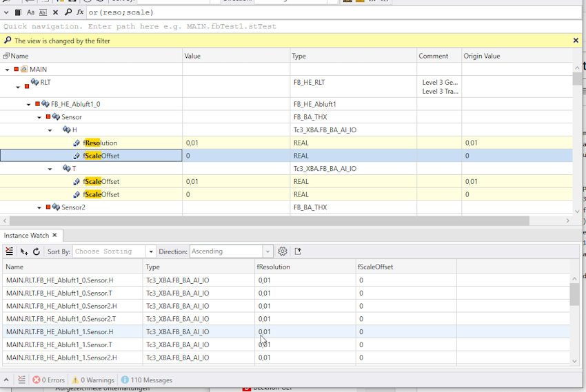This screenshot has height=392, width=586.
Task: Click the magnifier search icon beside the filter box
Action: 68,12
